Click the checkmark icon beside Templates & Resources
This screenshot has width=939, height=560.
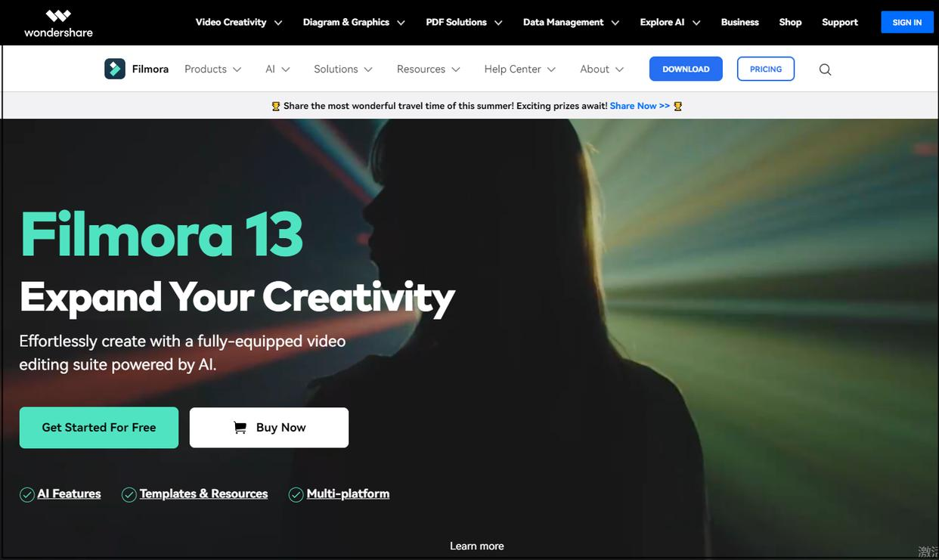(129, 495)
